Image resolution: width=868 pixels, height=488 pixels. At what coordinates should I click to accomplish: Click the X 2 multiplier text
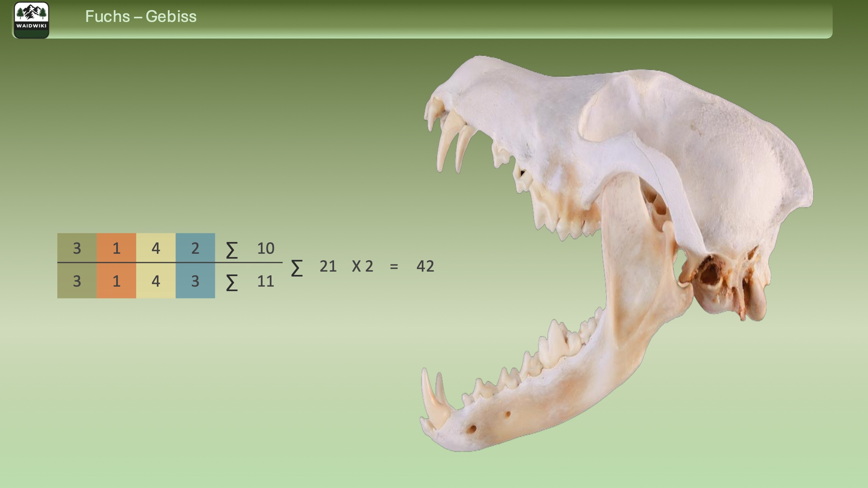[362, 266]
